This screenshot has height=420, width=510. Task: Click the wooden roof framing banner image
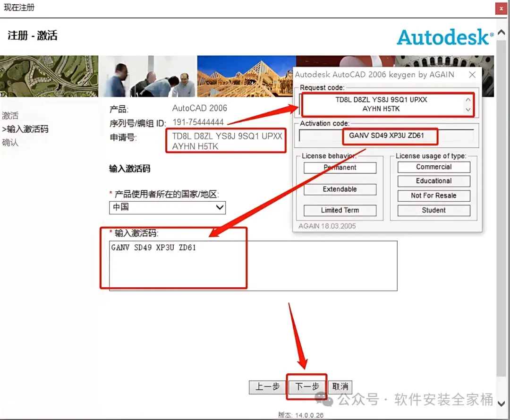click(x=246, y=76)
